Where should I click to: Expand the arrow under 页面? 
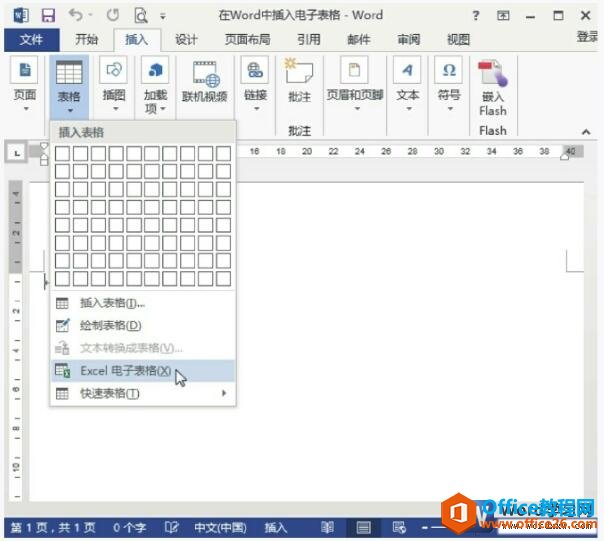click(x=26, y=109)
